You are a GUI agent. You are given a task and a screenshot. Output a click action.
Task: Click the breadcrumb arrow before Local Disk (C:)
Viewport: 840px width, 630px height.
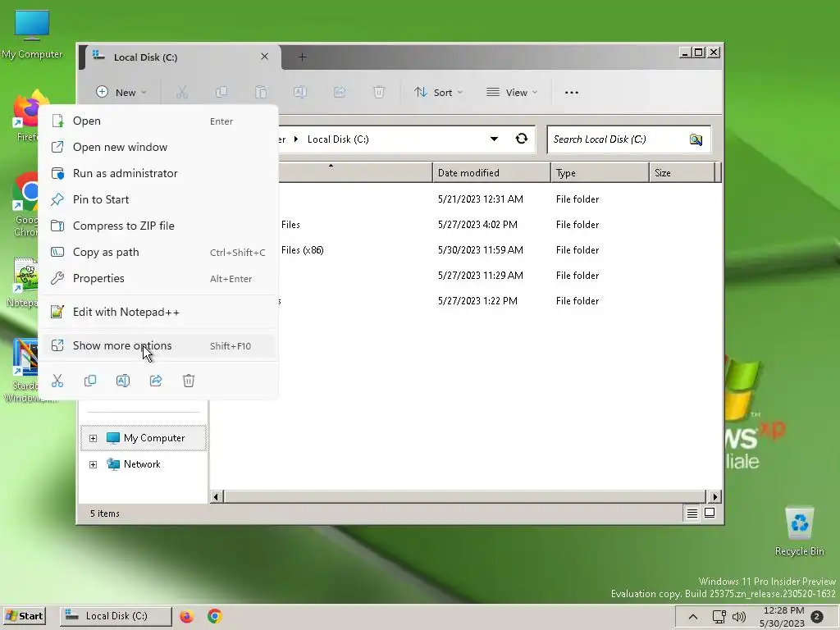[x=295, y=139]
